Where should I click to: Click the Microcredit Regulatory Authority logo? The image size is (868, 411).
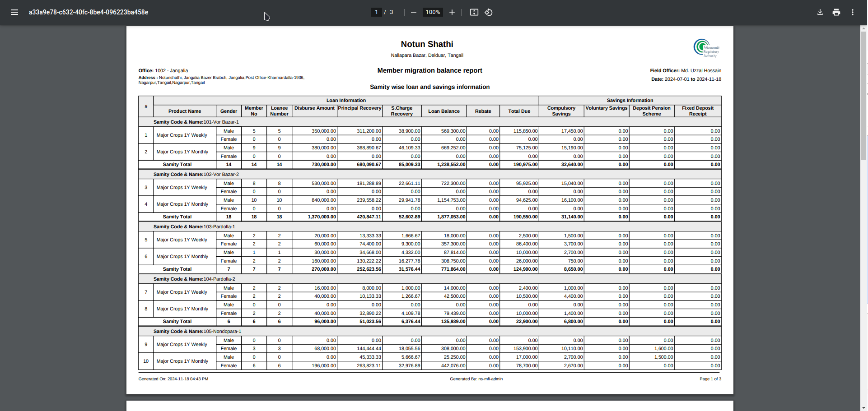point(707,48)
